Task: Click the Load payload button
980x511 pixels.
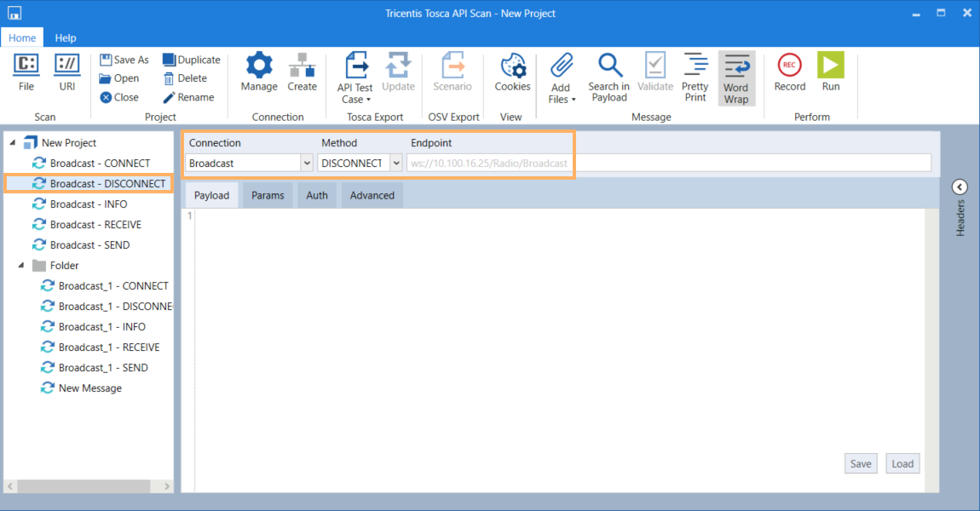Action: (902, 463)
